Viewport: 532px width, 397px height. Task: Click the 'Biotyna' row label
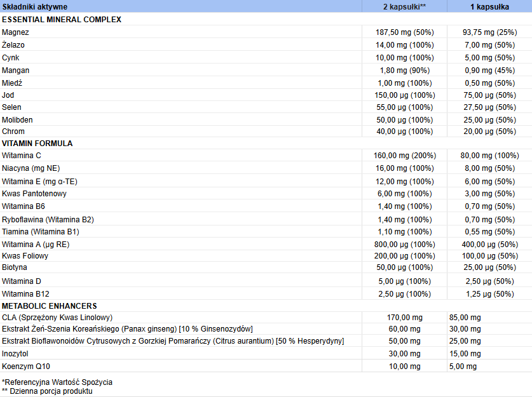[15, 267]
